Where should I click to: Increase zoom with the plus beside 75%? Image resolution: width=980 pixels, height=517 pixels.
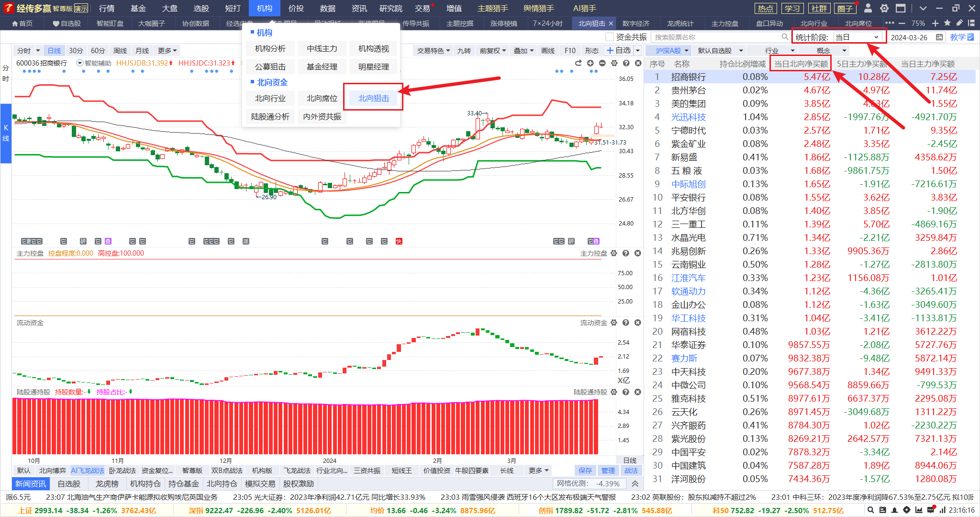pyautogui.click(x=935, y=23)
